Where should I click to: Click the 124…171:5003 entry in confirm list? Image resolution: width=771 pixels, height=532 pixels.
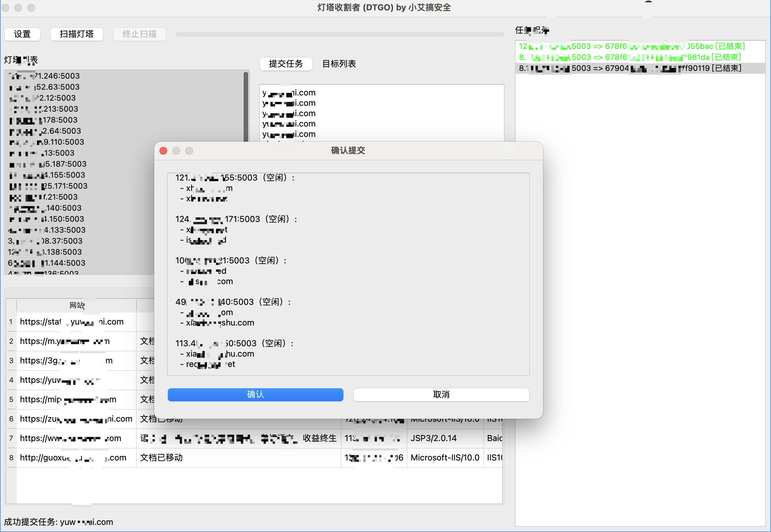(x=236, y=219)
